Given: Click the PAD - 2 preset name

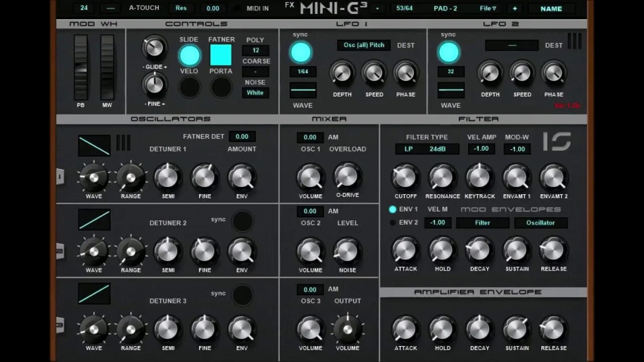Looking at the screenshot, I should click(x=445, y=8).
